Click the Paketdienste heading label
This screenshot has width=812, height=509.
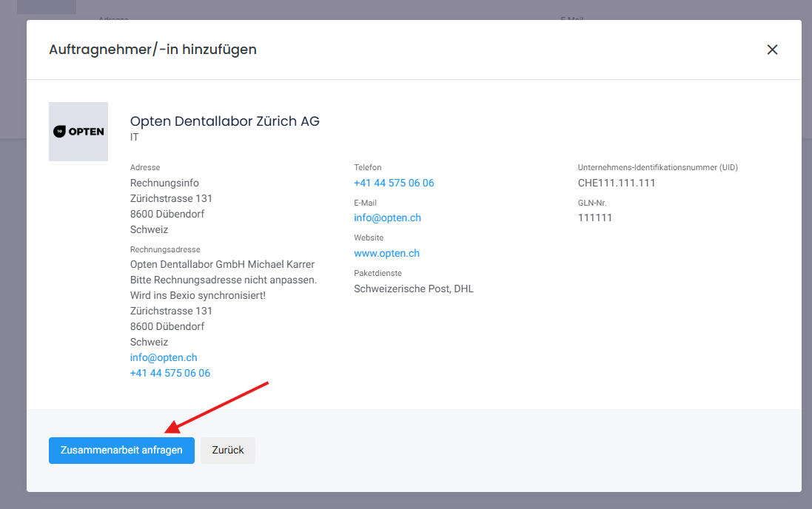point(378,273)
